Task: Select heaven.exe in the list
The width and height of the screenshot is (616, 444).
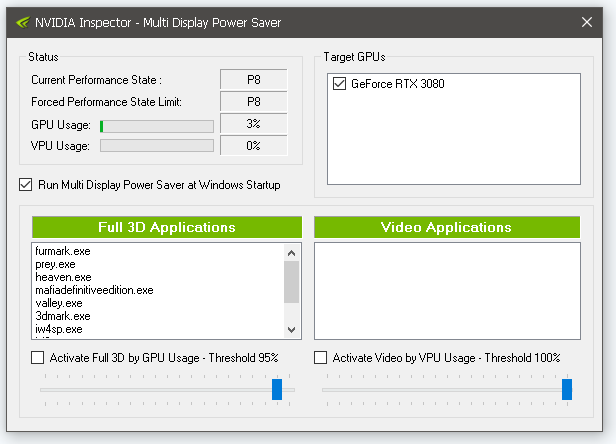Action: pos(63,277)
